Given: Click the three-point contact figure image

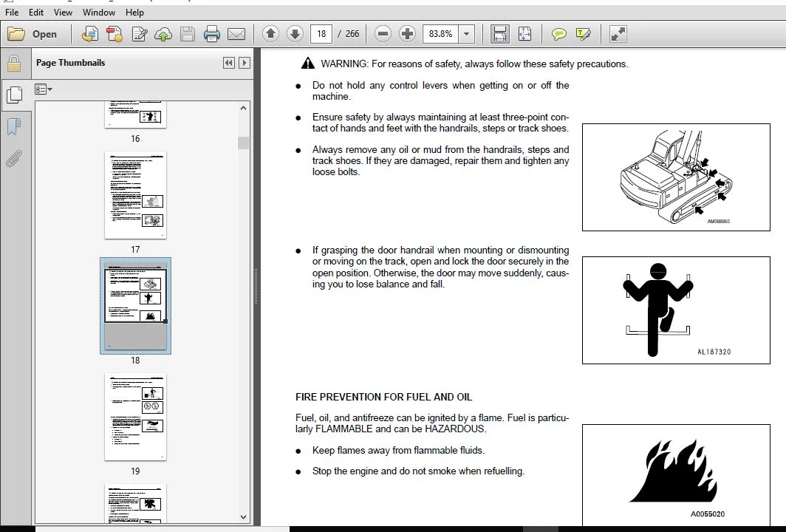Looking at the screenshot, I should pyautogui.click(x=676, y=310).
